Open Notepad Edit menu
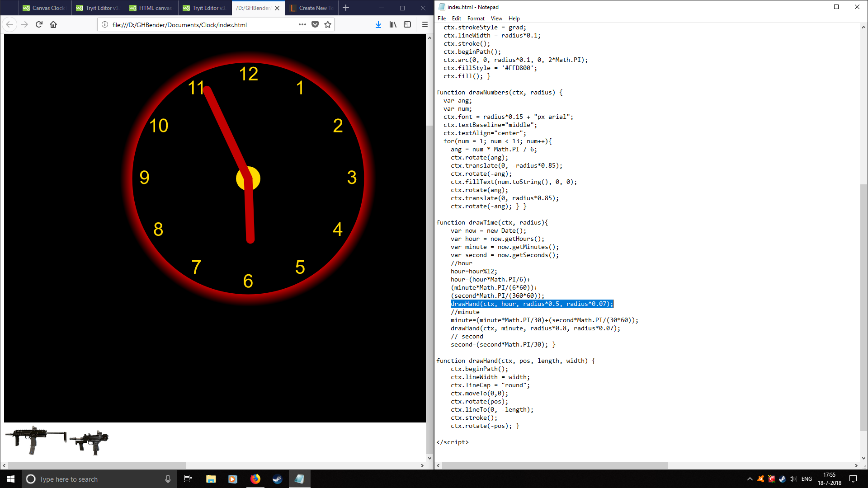Screen dimensions: 868x488 457,19
